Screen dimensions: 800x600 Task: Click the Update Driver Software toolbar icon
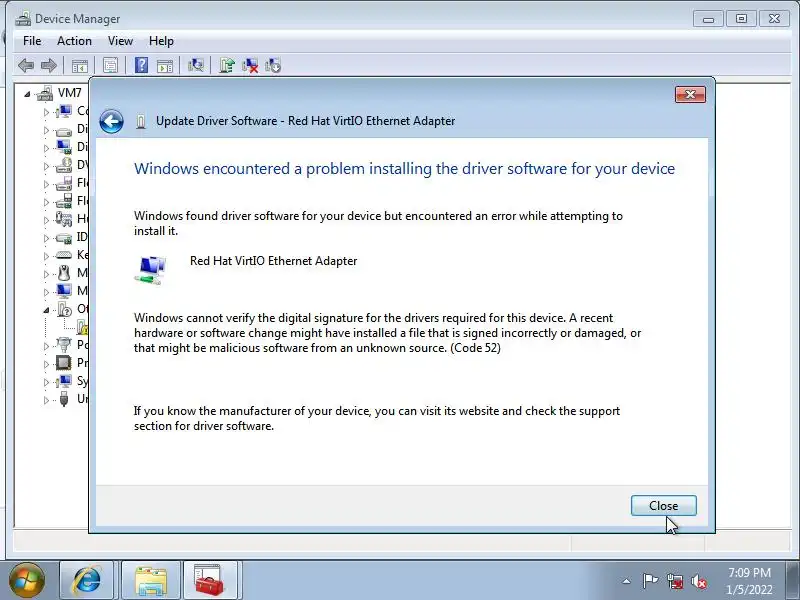(227, 65)
